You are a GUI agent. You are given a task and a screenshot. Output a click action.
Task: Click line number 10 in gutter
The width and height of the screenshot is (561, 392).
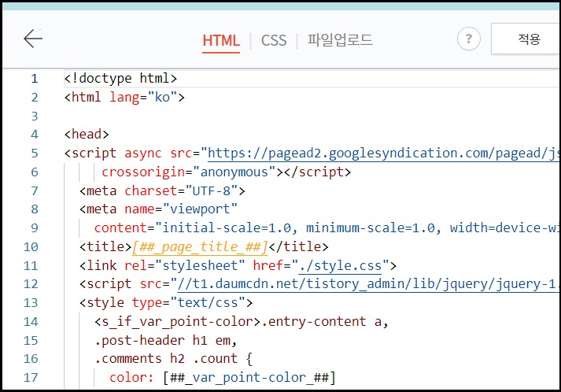click(x=31, y=247)
